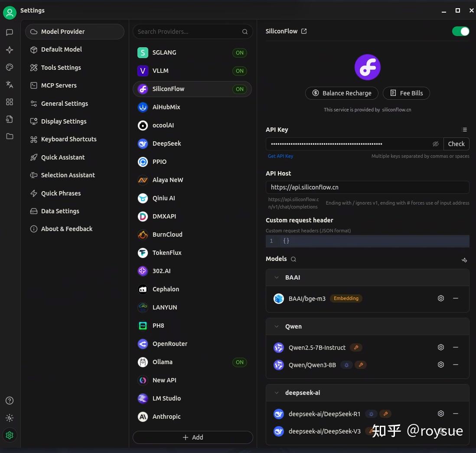Click the settings gear sidebar icon

click(x=10, y=435)
